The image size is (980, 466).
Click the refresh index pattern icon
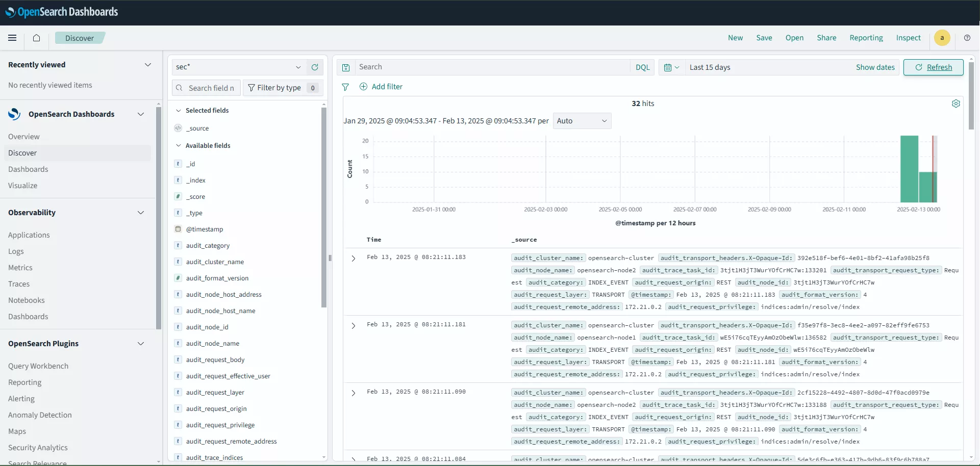click(315, 67)
